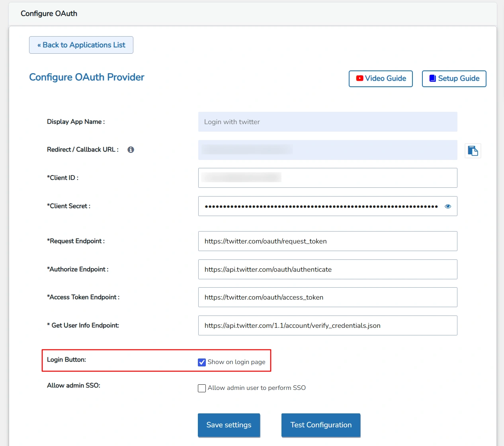This screenshot has height=446, width=504.
Task: Edit the Authorize Endpoint URL field
Action: (x=328, y=269)
